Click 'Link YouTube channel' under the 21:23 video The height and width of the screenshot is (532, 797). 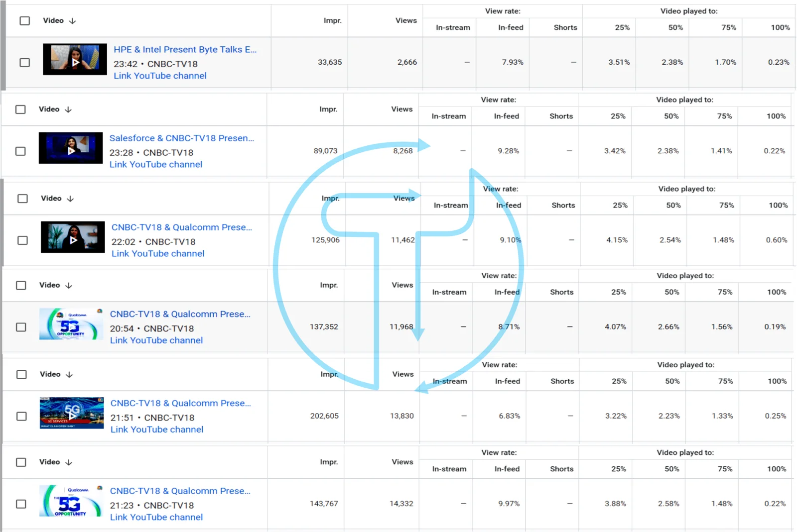click(156, 517)
